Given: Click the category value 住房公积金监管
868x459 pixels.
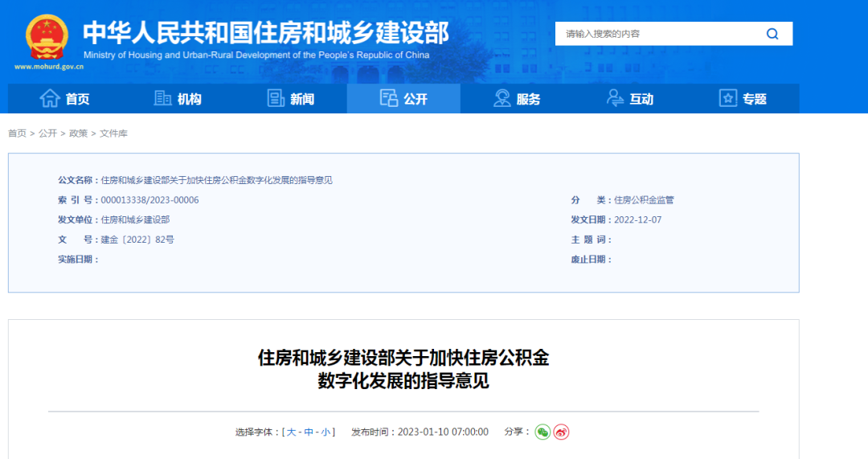Looking at the screenshot, I should click(x=644, y=200).
